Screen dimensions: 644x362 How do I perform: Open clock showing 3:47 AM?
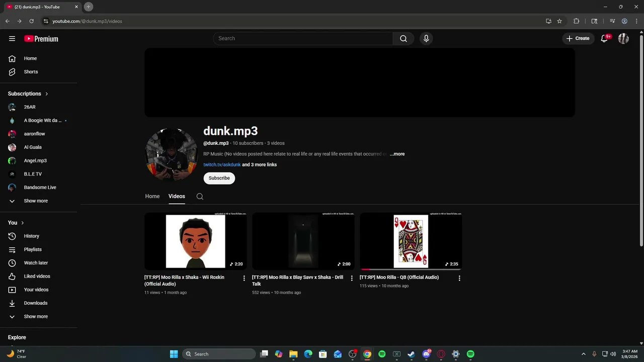click(630, 354)
